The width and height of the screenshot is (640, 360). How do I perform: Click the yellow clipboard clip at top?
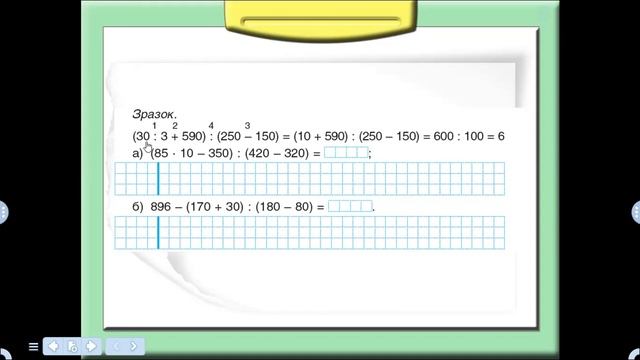pyautogui.click(x=321, y=20)
